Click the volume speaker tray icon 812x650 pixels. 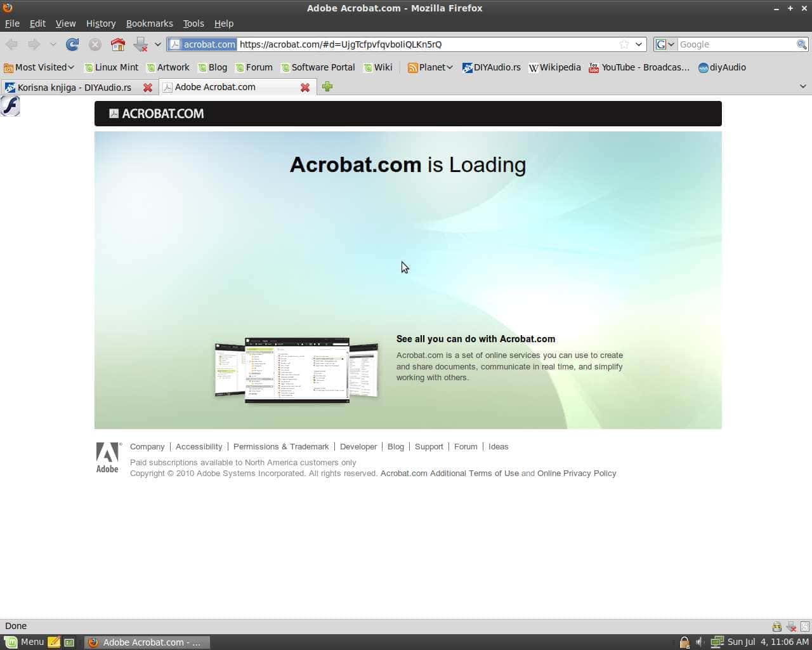point(700,642)
